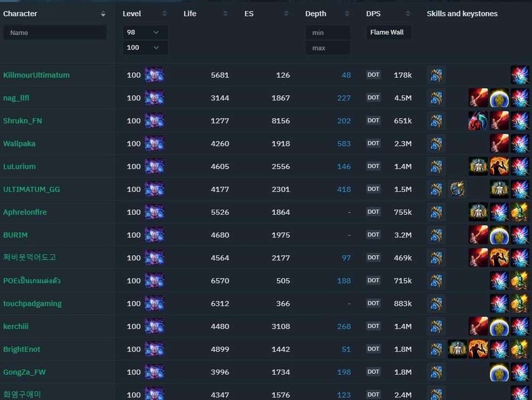Click the Flame Wall skill icon for KillmourUltimatum

[x=436, y=75]
